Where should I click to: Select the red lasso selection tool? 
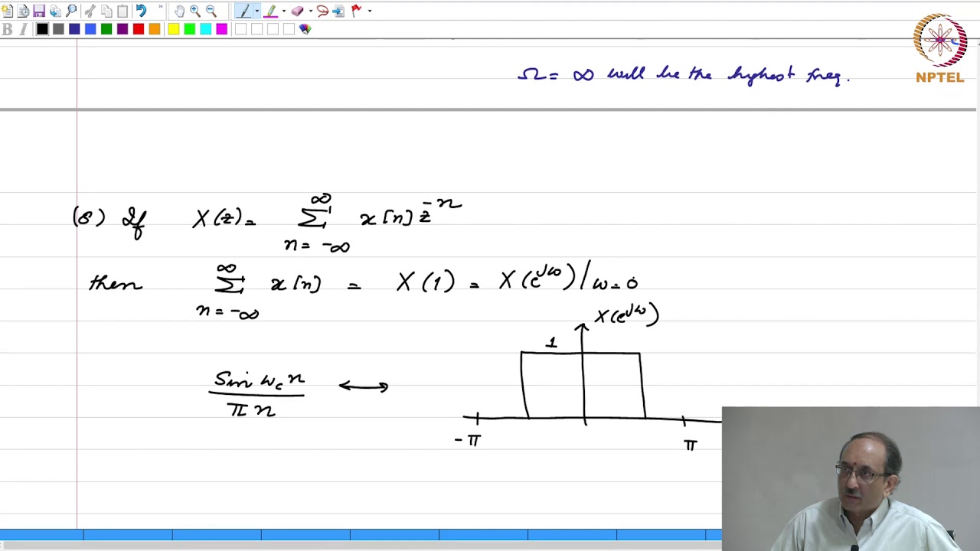tap(322, 11)
